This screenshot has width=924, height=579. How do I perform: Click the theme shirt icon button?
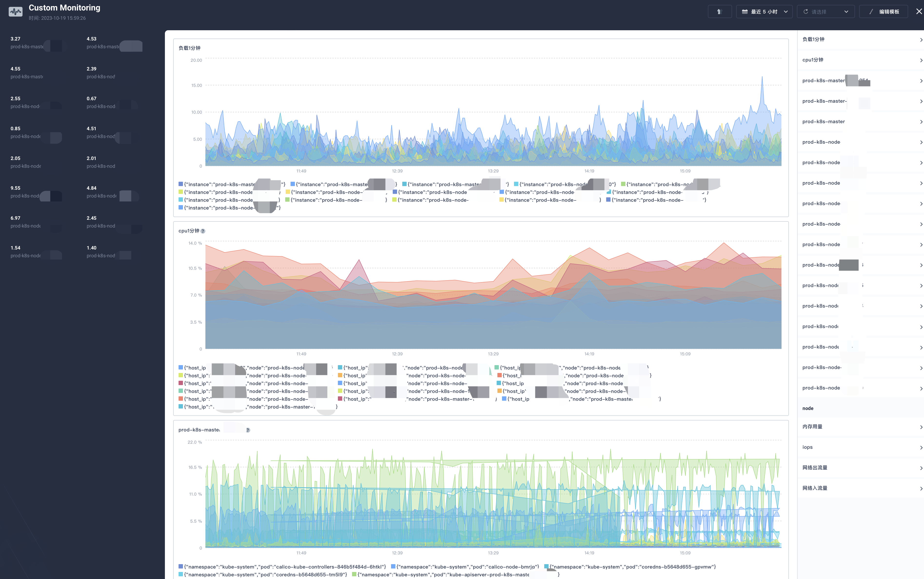(x=719, y=11)
